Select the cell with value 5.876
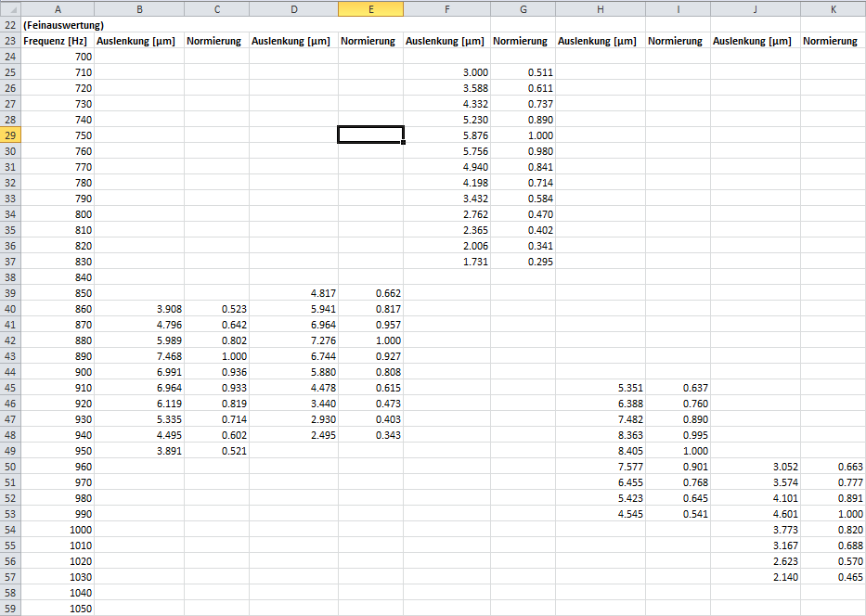Image resolution: width=866 pixels, height=616 pixels. click(x=446, y=135)
